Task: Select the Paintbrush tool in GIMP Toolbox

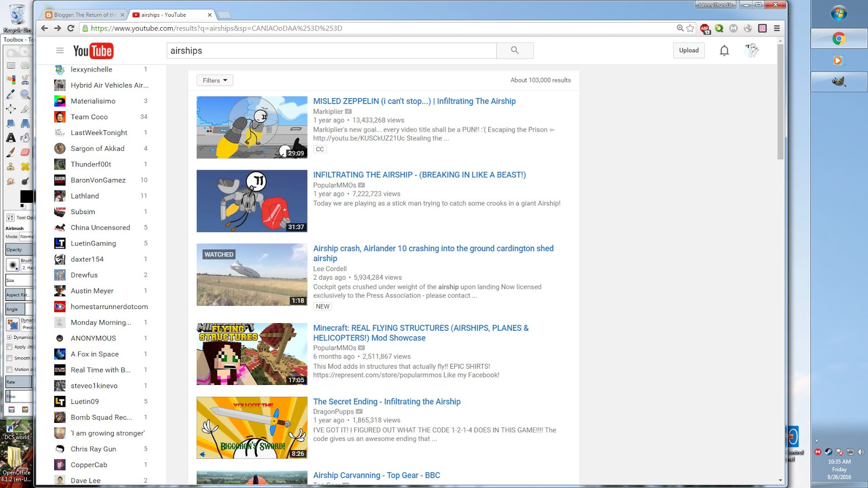Action: [x=11, y=152]
